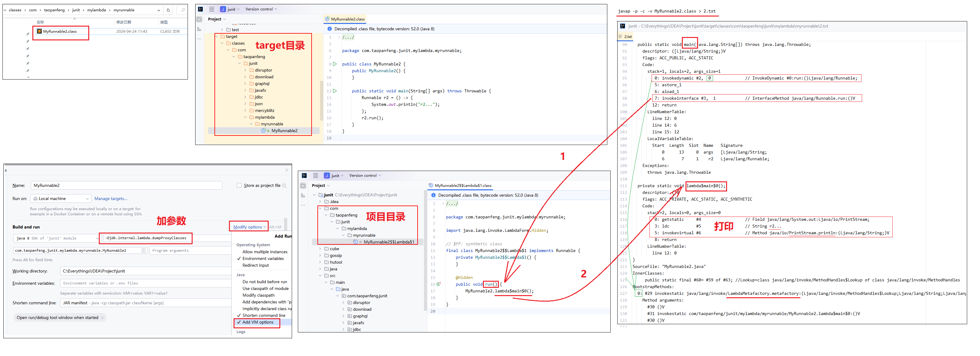Click run gutter icon beside main method line 12

click(x=335, y=91)
